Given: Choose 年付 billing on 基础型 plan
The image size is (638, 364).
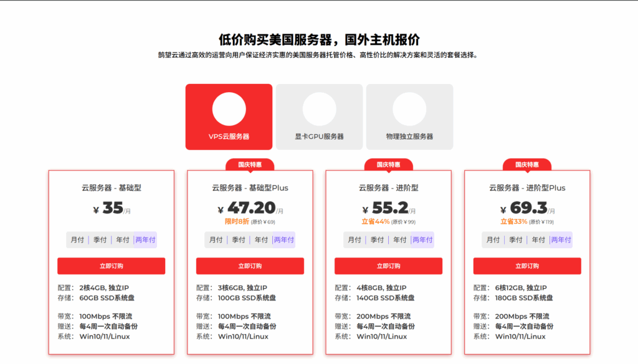Looking at the screenshot, I should click(122, 240).
